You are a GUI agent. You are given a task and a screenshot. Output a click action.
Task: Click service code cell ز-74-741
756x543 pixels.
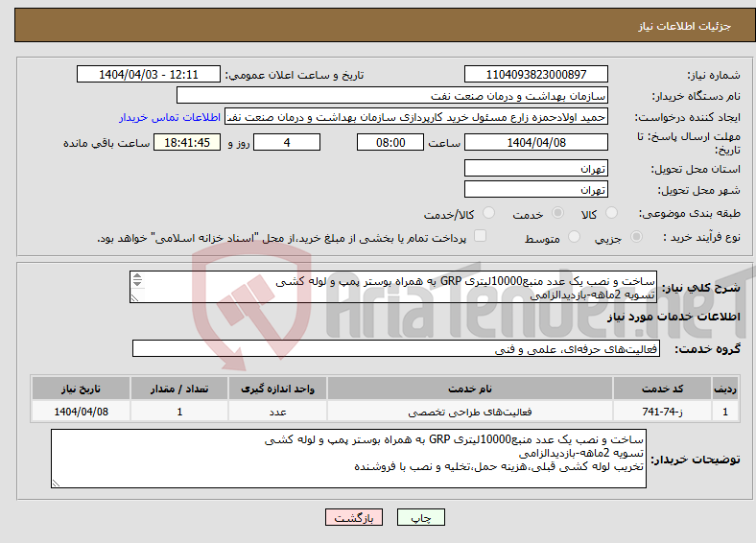663,412
